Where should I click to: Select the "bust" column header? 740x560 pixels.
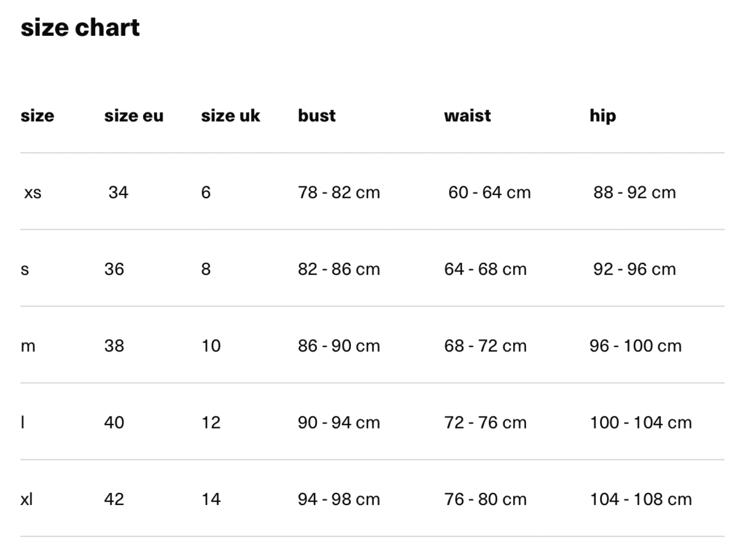(317, 115)
